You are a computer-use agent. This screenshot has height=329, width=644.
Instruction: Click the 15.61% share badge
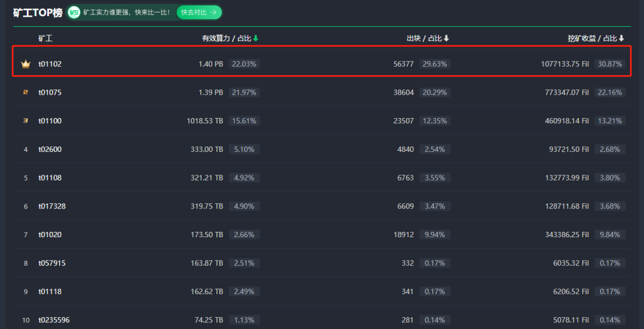244,121
